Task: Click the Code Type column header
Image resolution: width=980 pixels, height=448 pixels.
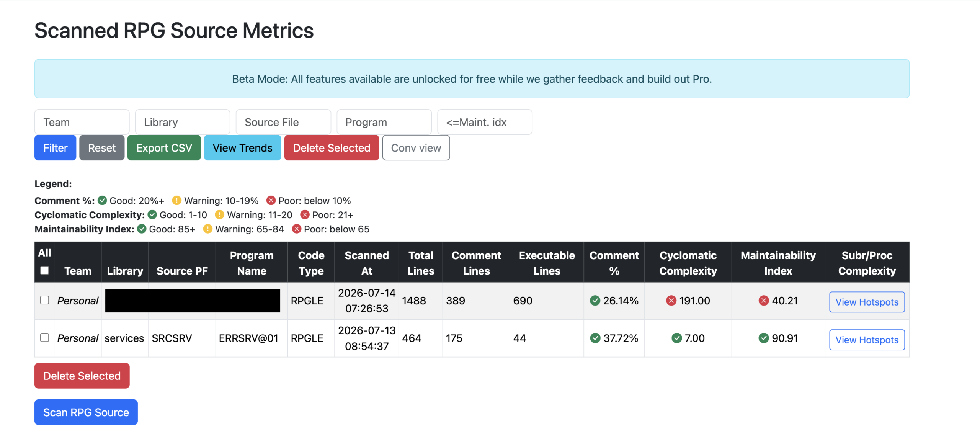Action: 311,263
